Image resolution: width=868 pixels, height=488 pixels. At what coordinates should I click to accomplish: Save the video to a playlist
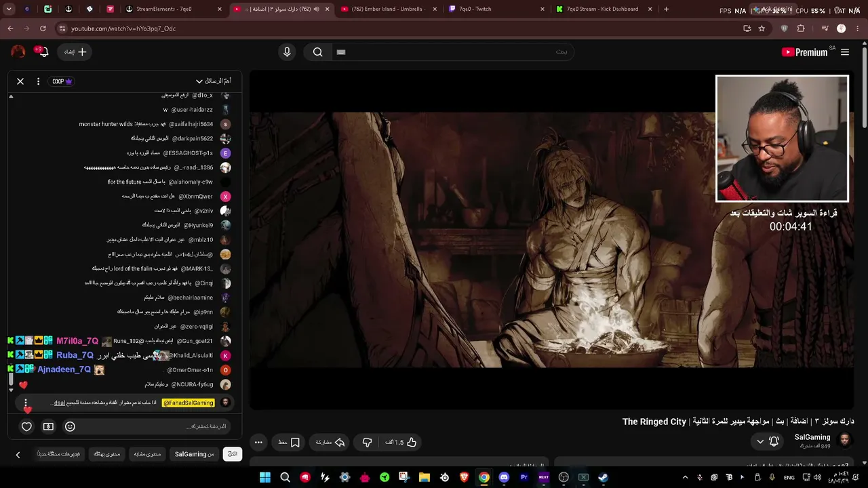(289, 443)
